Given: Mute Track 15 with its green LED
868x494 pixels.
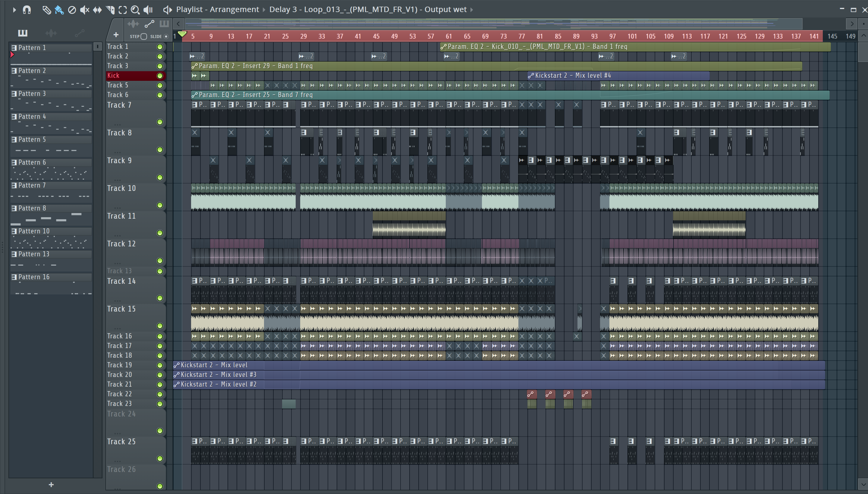Looking at the screenshot, I should [160, 326].
